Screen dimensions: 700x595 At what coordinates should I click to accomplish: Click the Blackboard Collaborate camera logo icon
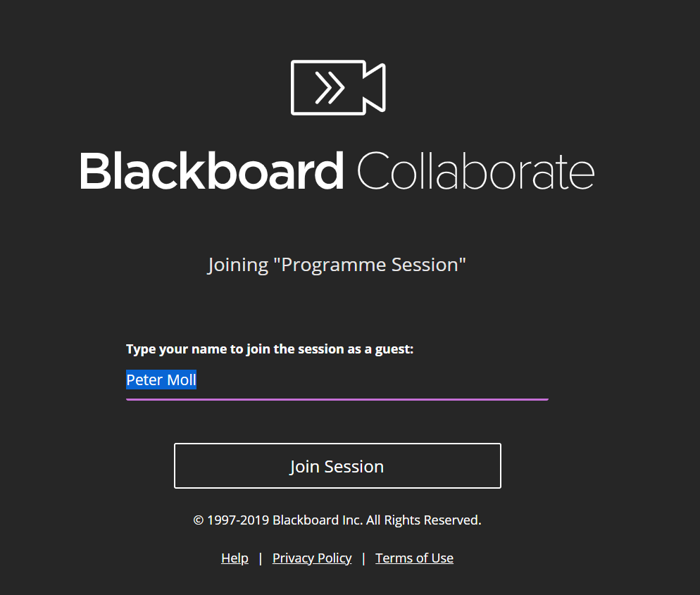(338, 87)
